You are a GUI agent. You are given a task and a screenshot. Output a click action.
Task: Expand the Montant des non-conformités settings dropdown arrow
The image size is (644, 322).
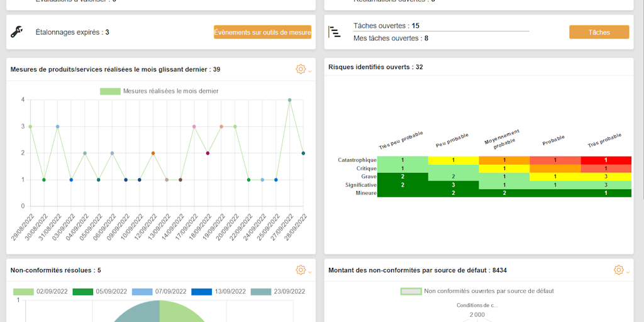[x=628, y=272]
